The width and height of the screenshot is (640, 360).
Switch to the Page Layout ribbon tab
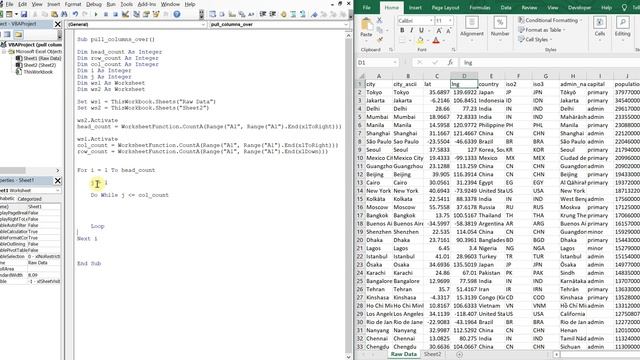[x=445, y=8]
